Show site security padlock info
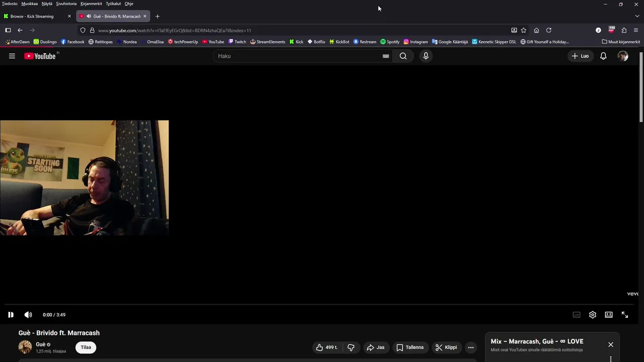Viewport: 644px width, 362px height. pyautogui.click(x=92, y=30)
